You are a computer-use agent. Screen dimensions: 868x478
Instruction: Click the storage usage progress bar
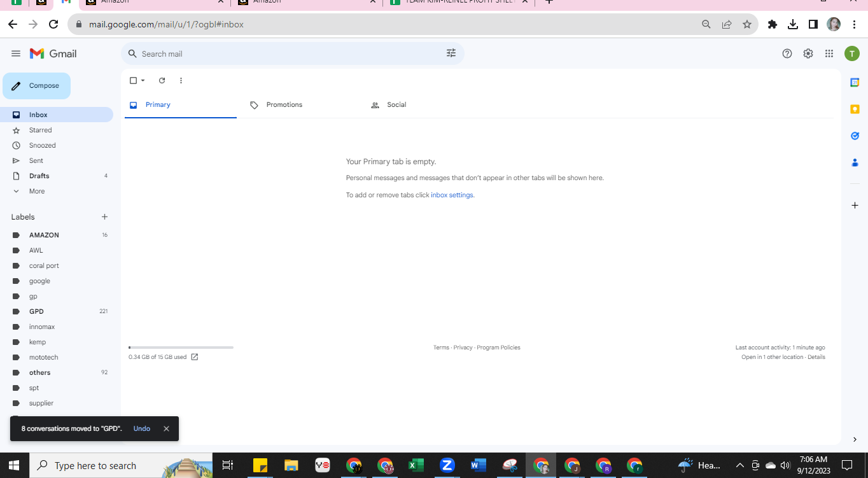click(x=181, y=348)
